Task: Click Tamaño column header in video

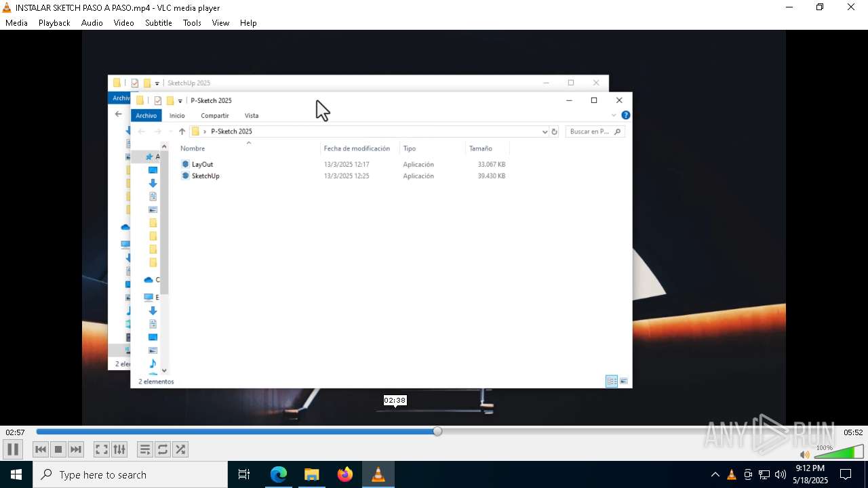Action: pos(481,148)
